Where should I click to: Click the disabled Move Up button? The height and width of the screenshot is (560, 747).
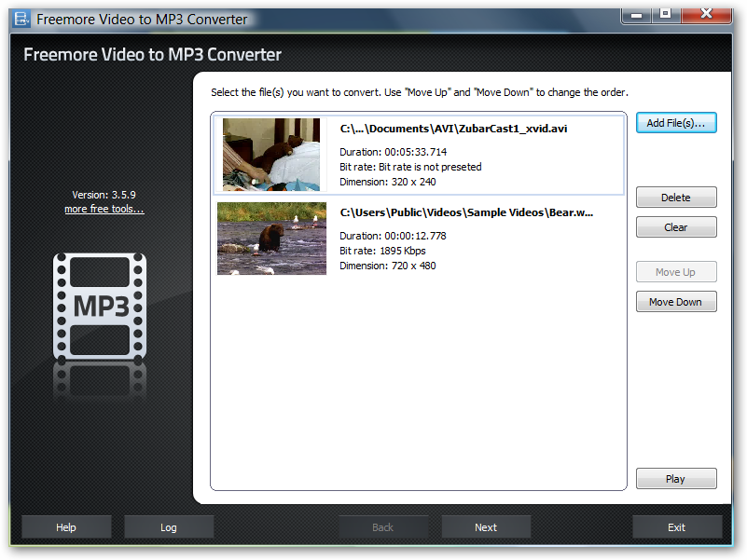click(676, 272)
